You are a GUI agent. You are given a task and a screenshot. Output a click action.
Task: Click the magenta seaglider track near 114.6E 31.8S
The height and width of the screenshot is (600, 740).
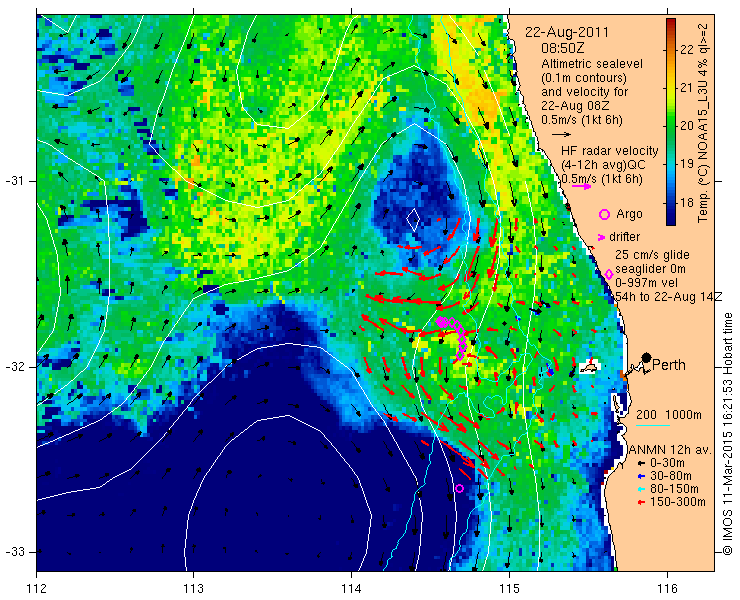(x=453, y=338)
